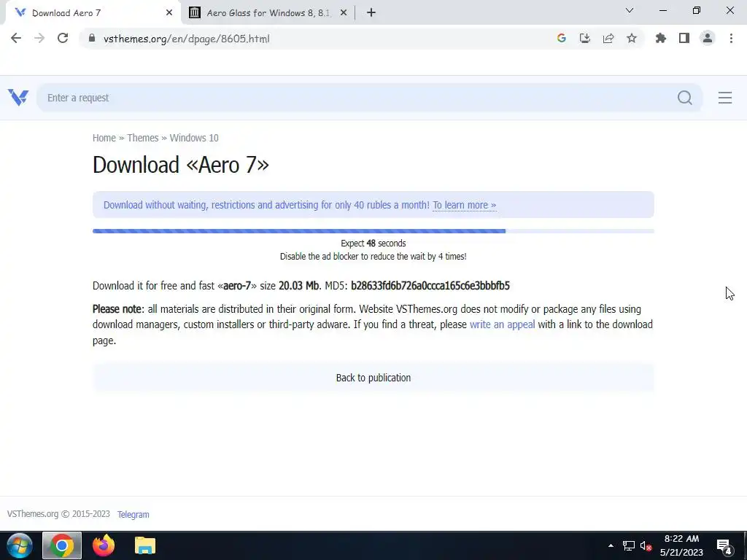Viewport: 747px width, 560px height.
Task: Switch to the Aero Glass for Windows 8 tab
Action: (x=268, y=13)
